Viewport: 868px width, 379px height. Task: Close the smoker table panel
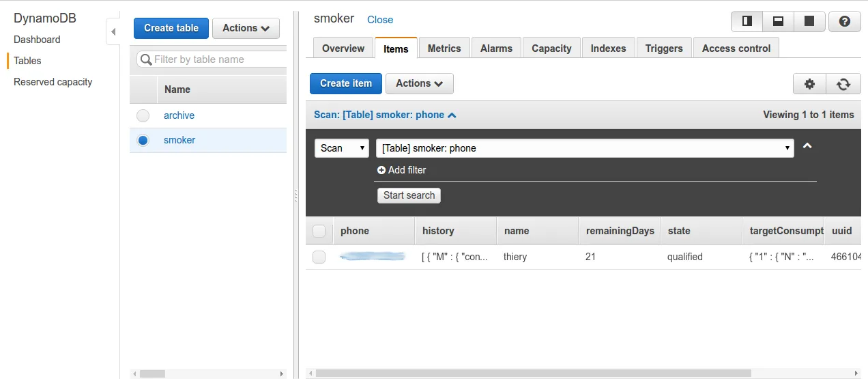[380, 20]
